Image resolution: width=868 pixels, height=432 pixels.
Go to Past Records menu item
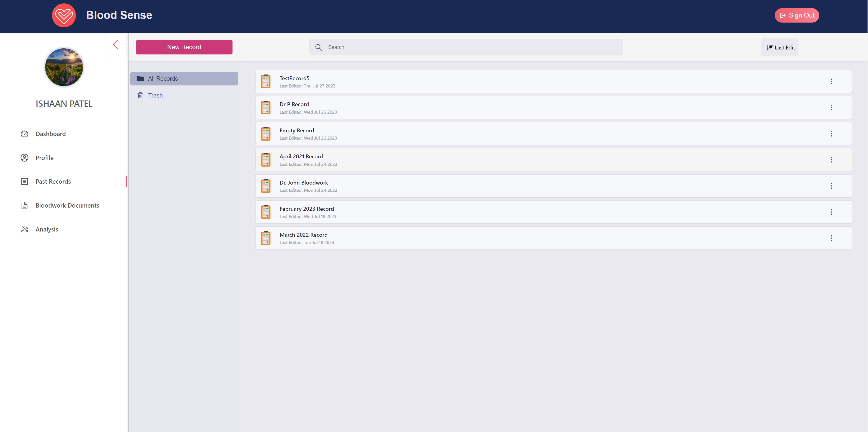(53, 182)
